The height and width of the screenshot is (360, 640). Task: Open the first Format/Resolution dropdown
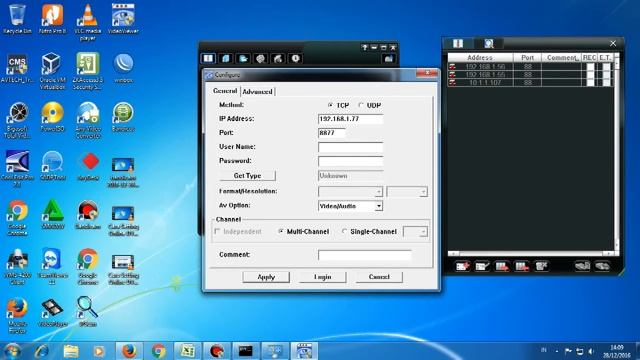(379, 191)
